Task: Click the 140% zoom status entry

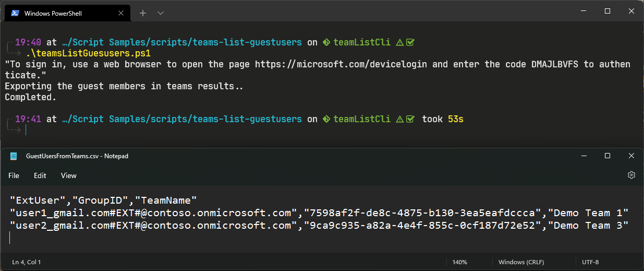Action: click(x=460, y=262)
